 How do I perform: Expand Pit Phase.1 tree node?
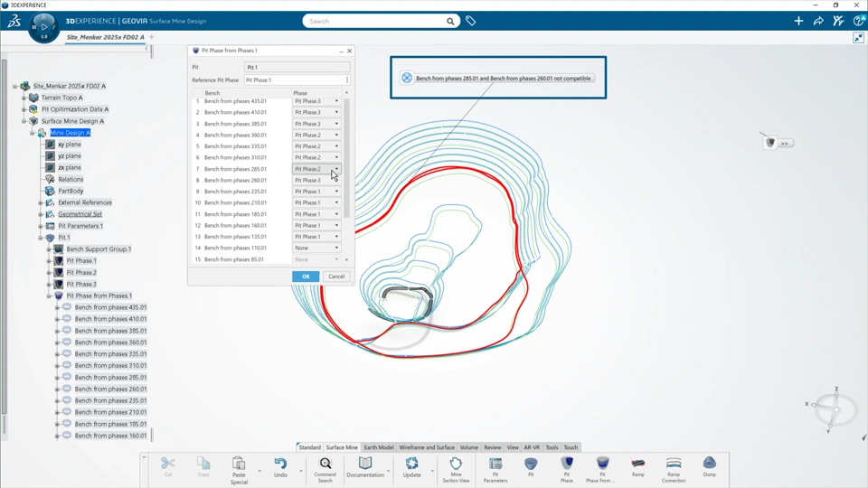49,260
